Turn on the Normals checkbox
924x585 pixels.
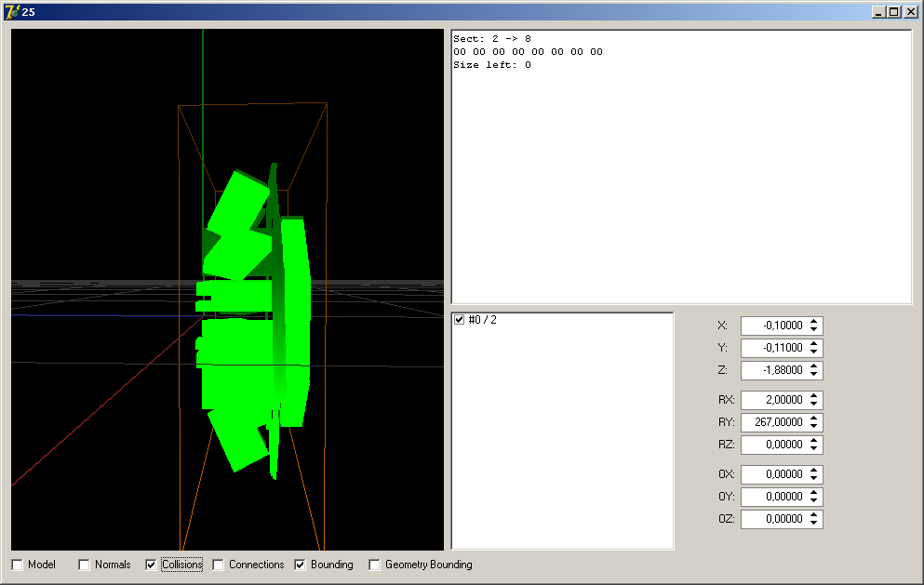coord(85,565)
